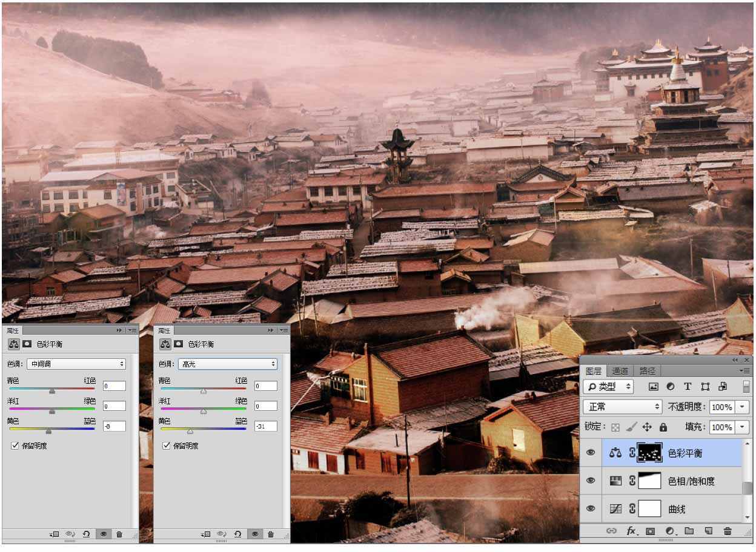Add layer style fx icon
The height and width of the screenshot is (552, 756).
click(631, 531)
